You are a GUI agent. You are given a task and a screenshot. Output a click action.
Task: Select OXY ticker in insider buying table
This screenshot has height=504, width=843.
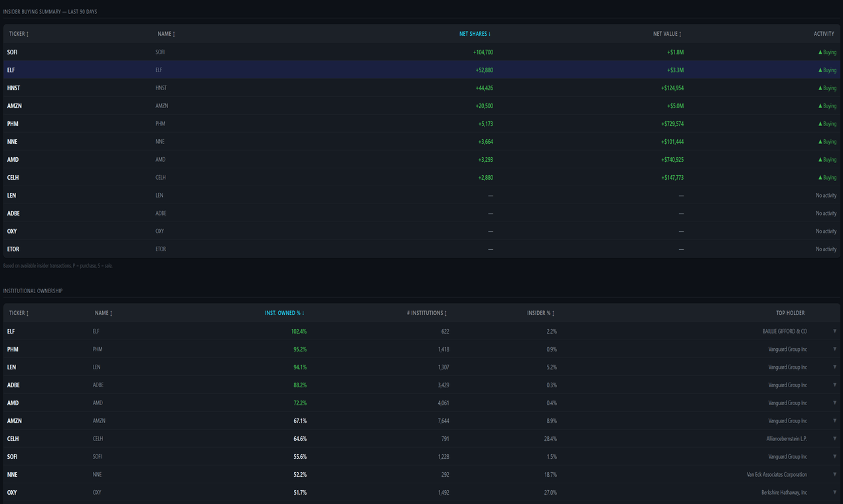click(12, 231)
